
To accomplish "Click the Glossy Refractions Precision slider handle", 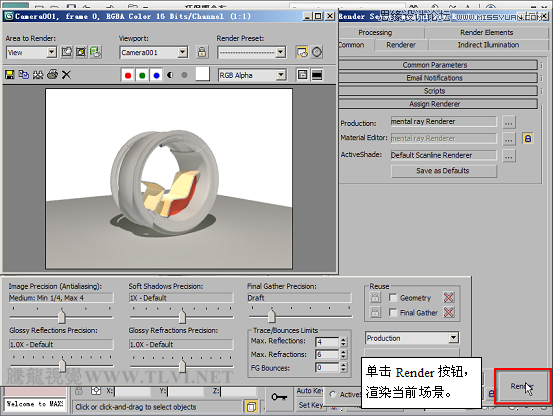I will (x=182, y=365).
